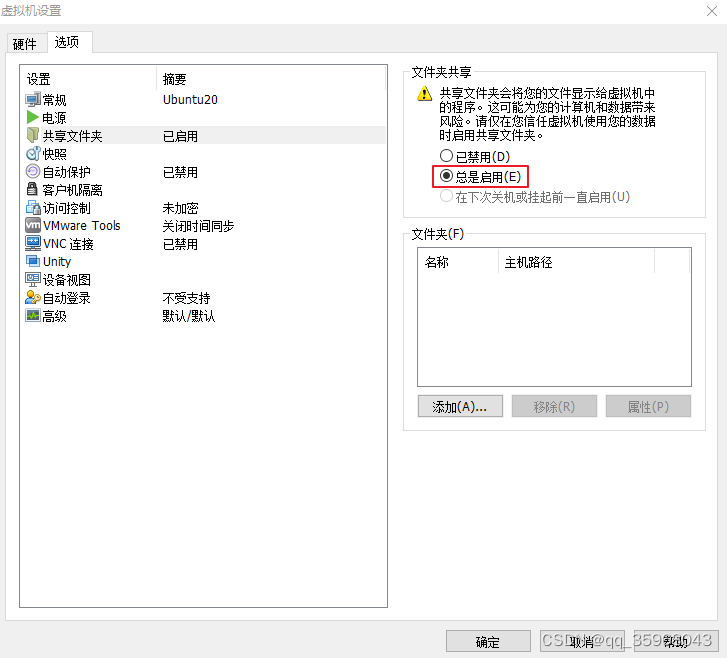727x658 pixels.
Task: Click the 设备视图 appliance view icon
Action: click(33, 279)
